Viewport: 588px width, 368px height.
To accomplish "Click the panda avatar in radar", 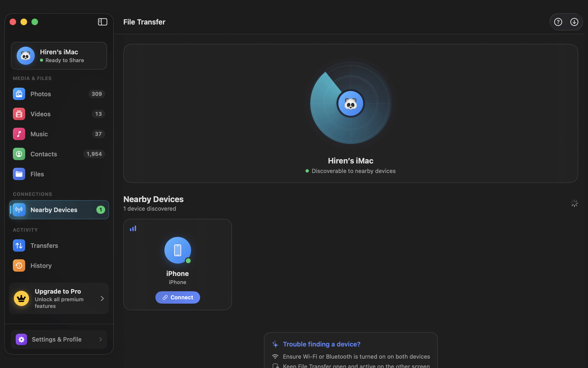I will tap(350, 103).
